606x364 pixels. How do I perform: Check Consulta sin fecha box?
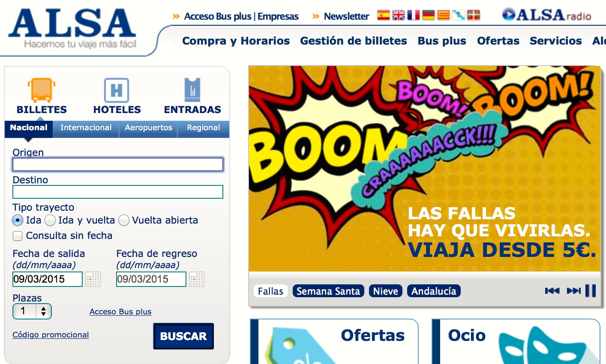coord(18,236)
